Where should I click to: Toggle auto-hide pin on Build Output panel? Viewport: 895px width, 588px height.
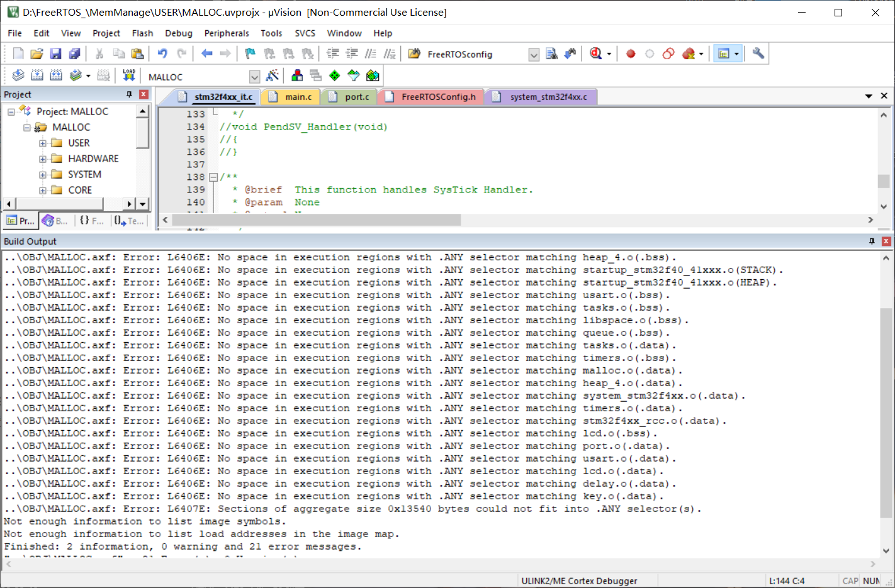pyautogui.click(x=872, y=241)
